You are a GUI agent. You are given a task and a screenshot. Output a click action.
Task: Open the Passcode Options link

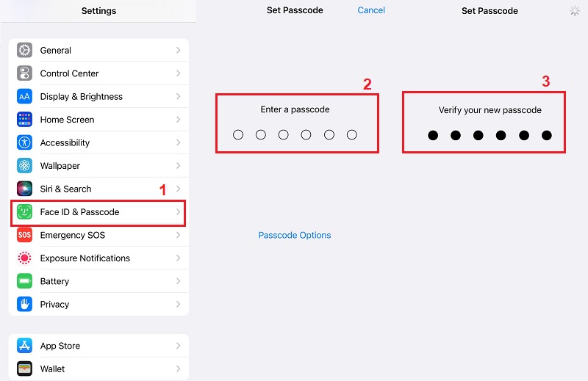point(295,236)
